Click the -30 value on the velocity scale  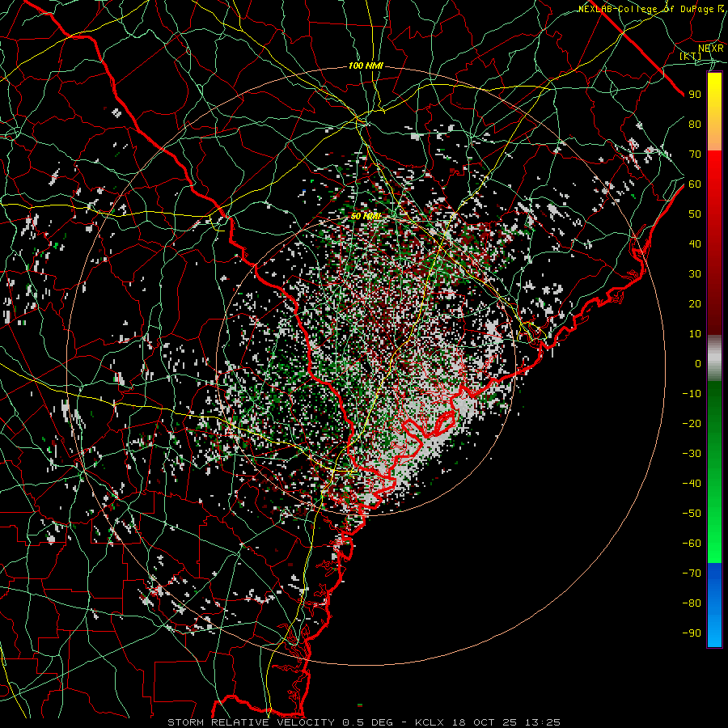tap(692, 454)
